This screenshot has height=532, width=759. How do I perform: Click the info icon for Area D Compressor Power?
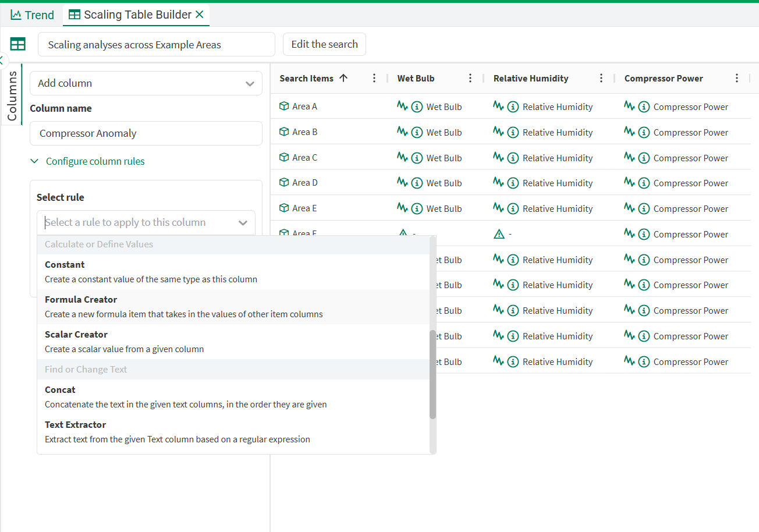[x=644, y=183]
